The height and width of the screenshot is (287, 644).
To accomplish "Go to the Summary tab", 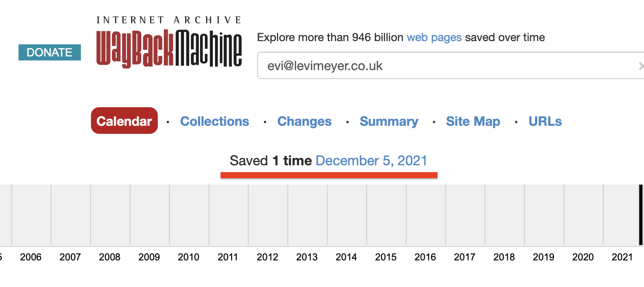I will coord(389,121).
